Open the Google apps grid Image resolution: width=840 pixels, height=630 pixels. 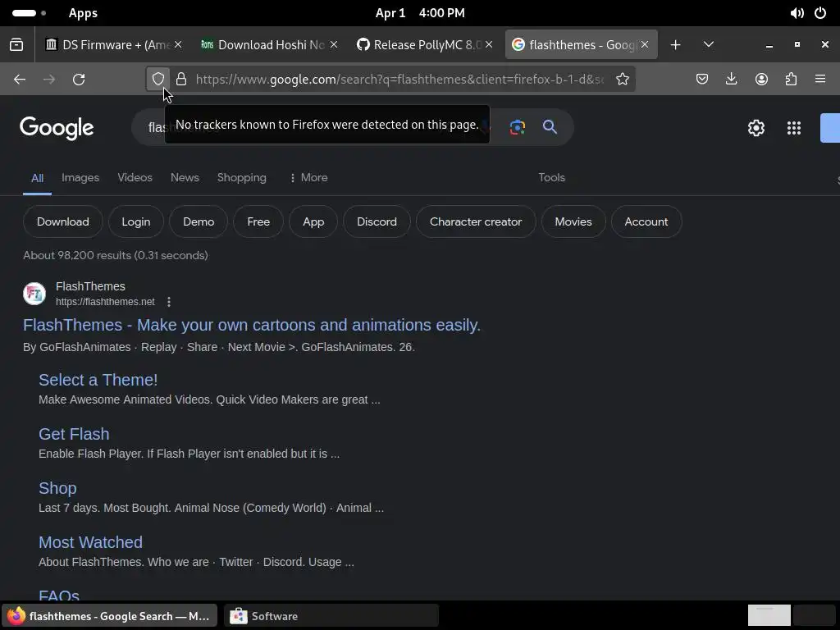793,128
